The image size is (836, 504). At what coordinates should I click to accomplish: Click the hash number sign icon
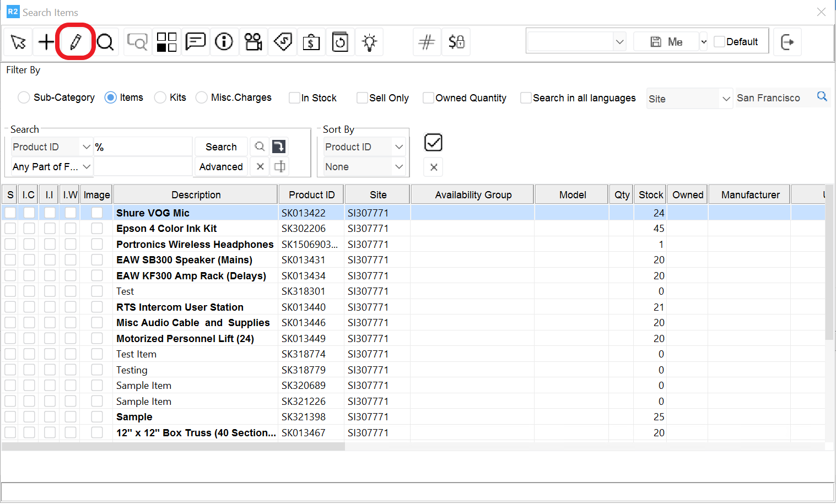tap(427, 42)
